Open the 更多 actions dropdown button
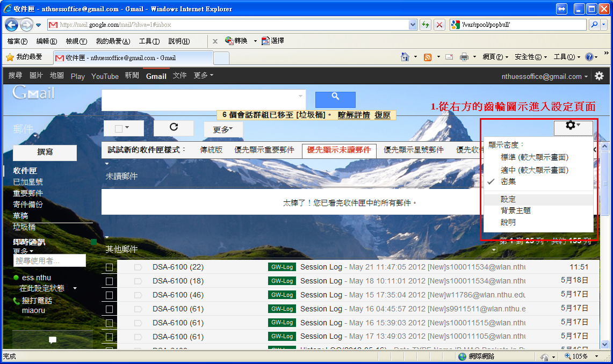 [x=223, y=129]
